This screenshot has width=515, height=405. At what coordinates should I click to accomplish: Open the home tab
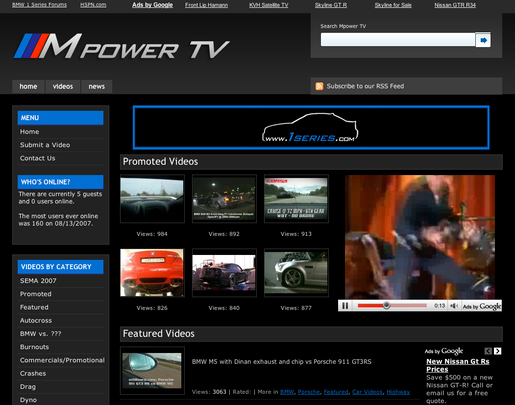pyautogui.click(x=28, y=87)
